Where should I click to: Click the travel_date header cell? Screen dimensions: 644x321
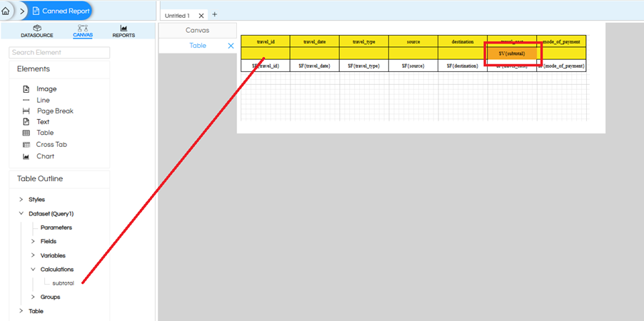pyautogui.click(x=315, y=41)
